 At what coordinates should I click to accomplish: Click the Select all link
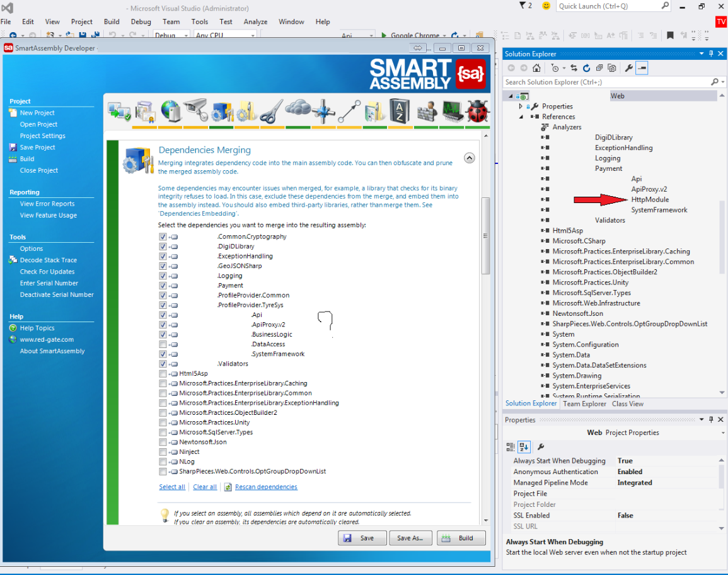click(x=172, y=487)
